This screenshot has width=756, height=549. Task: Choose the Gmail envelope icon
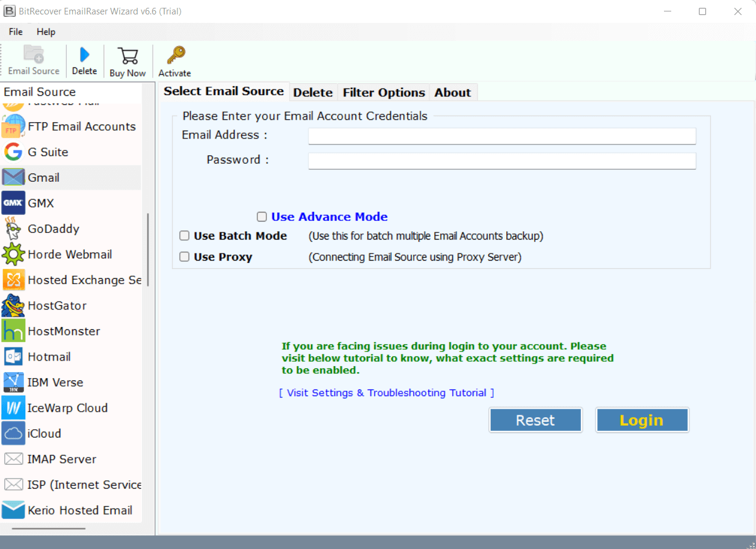point(13,178)
